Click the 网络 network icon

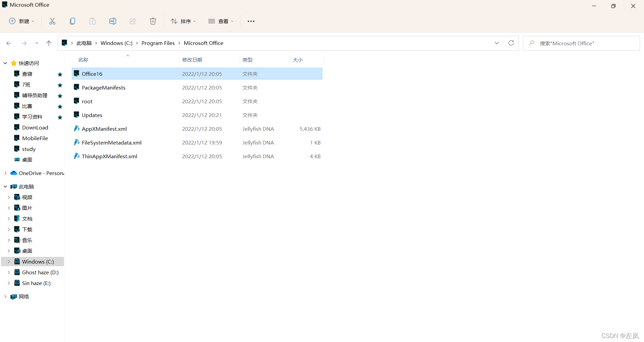pyautogui.click(x=14, y=296)
